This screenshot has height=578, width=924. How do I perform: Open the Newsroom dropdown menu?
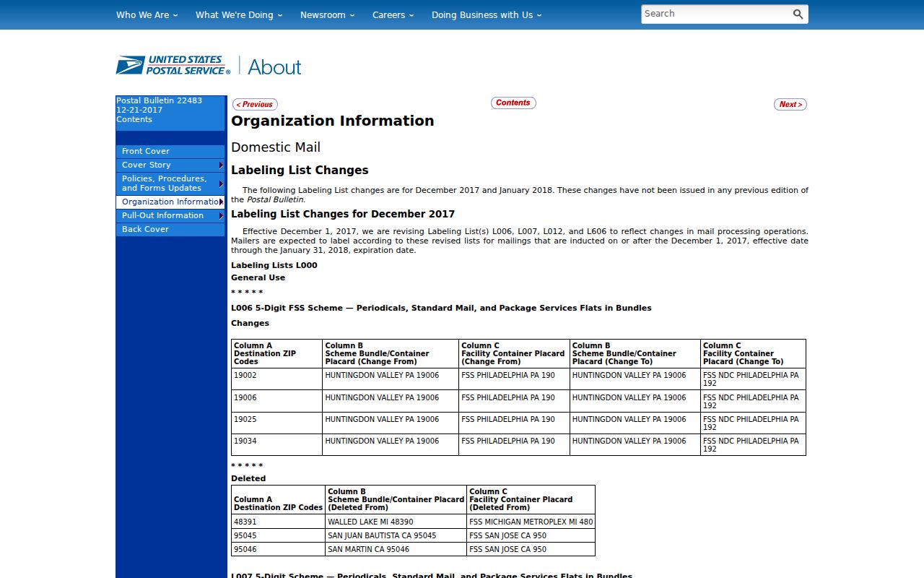pyautogui.click(x=327, y=14)
